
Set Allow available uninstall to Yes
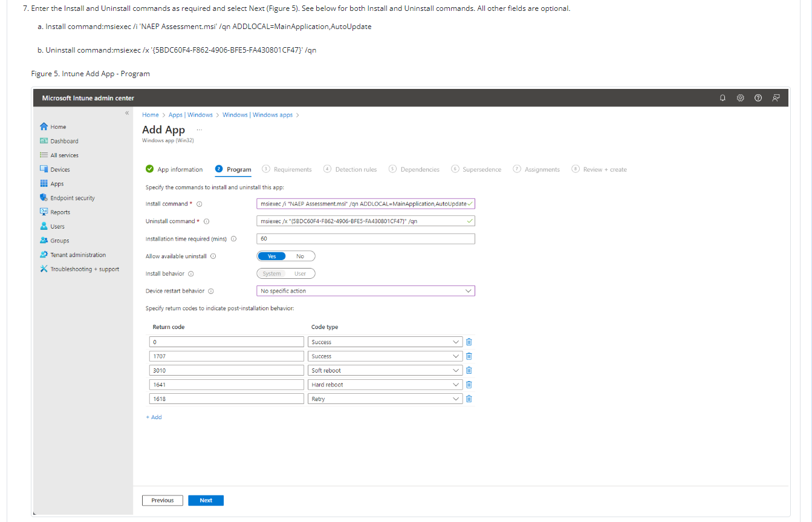(x=271, y=256)
